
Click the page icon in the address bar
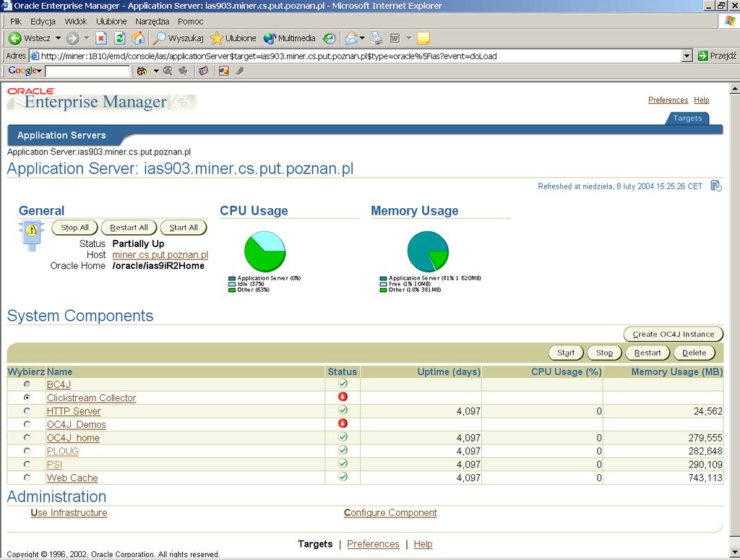[35, 56]
